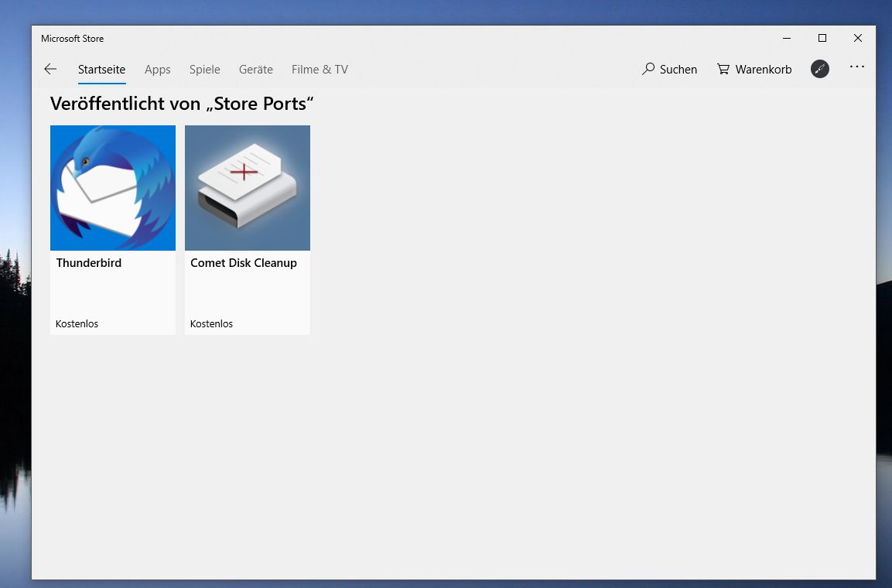Image resolution: width=892 pixels, height=588 pixels.
Task: Open the Warenkorb shopping cart
Action: (x=754, y=70)
